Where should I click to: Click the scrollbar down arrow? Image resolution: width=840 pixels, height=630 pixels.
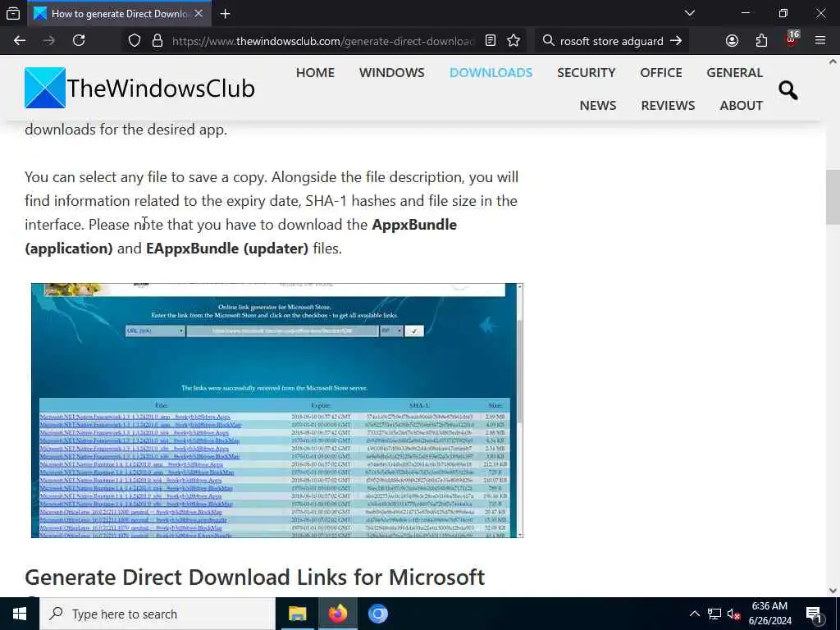pos(833,591)
